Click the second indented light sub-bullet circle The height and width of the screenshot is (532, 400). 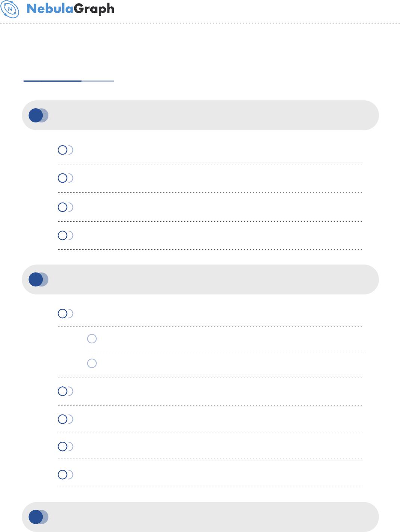coord(92,363)
